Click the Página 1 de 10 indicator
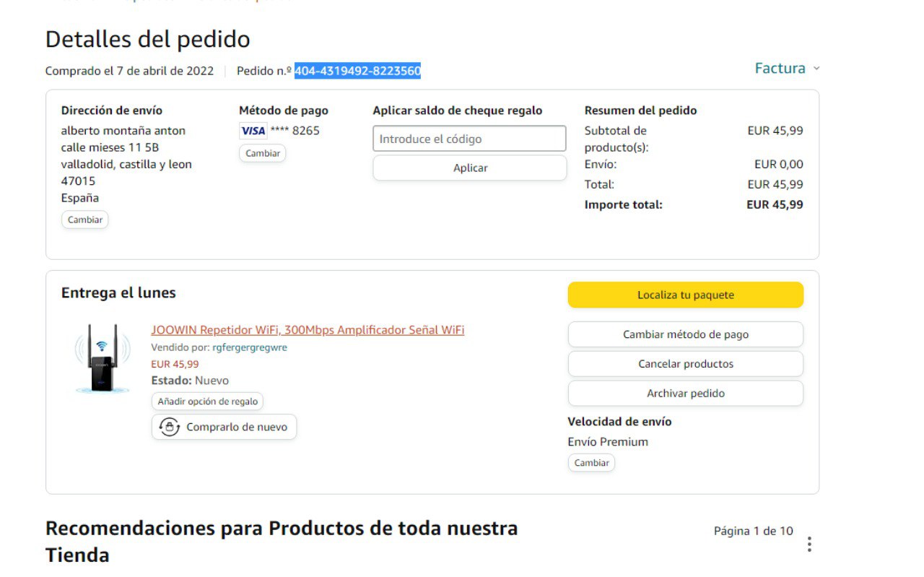The height and width of the screenshot is (577, 924). click(x=754, y=531)
